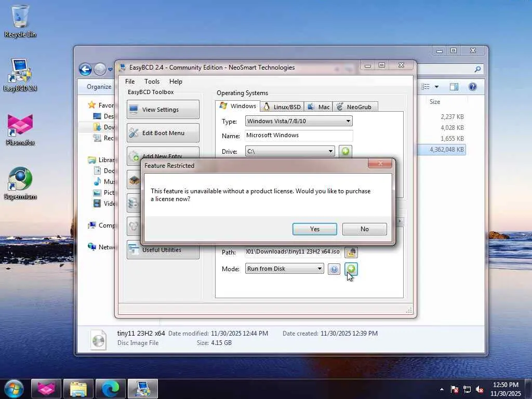Click the Name field Microsoft Windows
This screenshot has height=399, width=532.
(299, 136)
